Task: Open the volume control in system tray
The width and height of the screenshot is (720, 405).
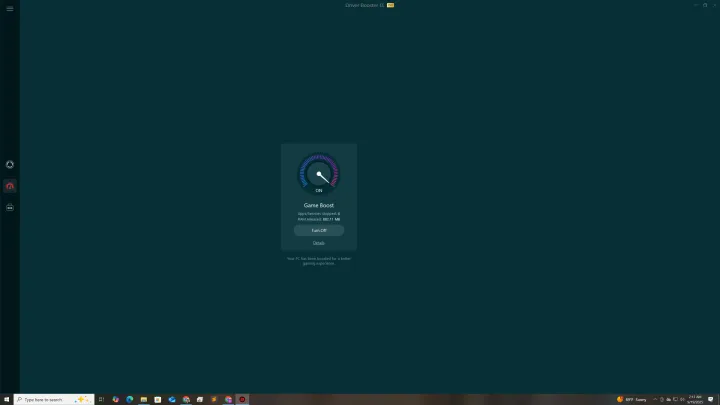Action: pyautogui.click(x=682, y=399)
